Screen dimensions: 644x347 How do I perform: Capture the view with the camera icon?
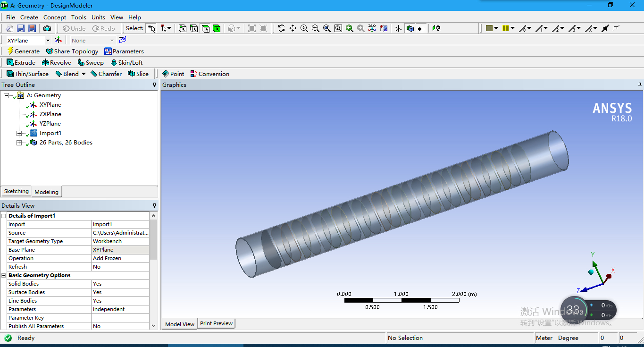tap(47, 29)
